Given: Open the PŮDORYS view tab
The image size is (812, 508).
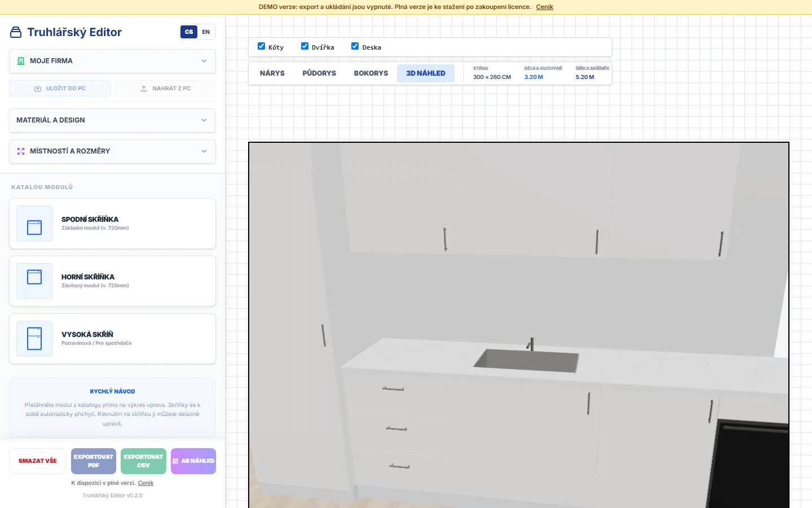Looking at the screenshot, I should click(x=319, y=73).
